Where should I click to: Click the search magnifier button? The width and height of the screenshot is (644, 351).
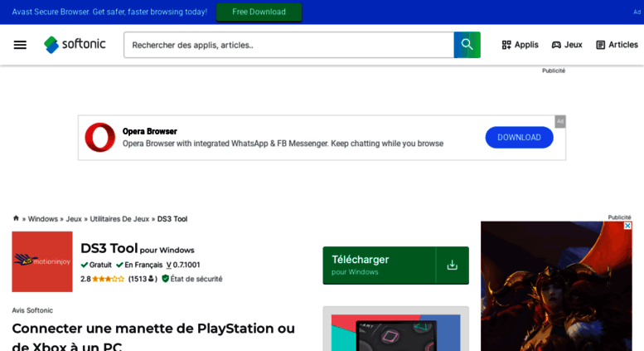point(467,45)
